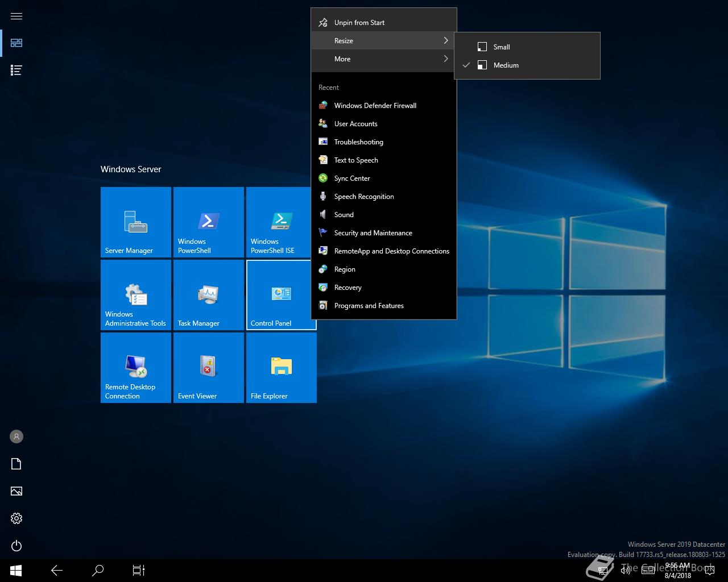
Task: Open recent Programs and Features
Action: [384, 306]
